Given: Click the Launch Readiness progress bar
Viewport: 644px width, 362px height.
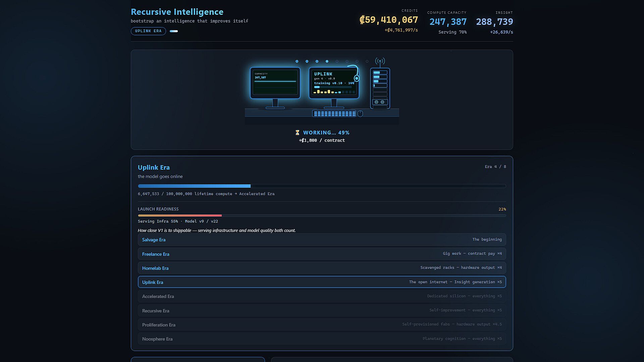Looking at the screenshot, I should [x=322, y=216].
